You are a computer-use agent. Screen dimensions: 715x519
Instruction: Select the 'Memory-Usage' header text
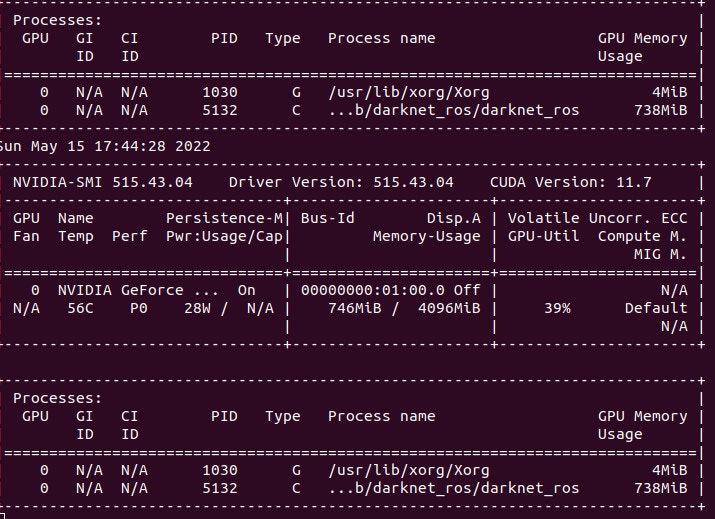[426, 236]
